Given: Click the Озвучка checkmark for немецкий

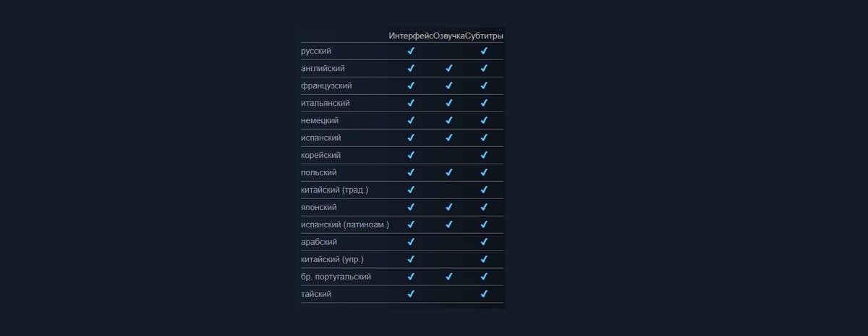Looking at the screenshot, I should tap(448, 120).
